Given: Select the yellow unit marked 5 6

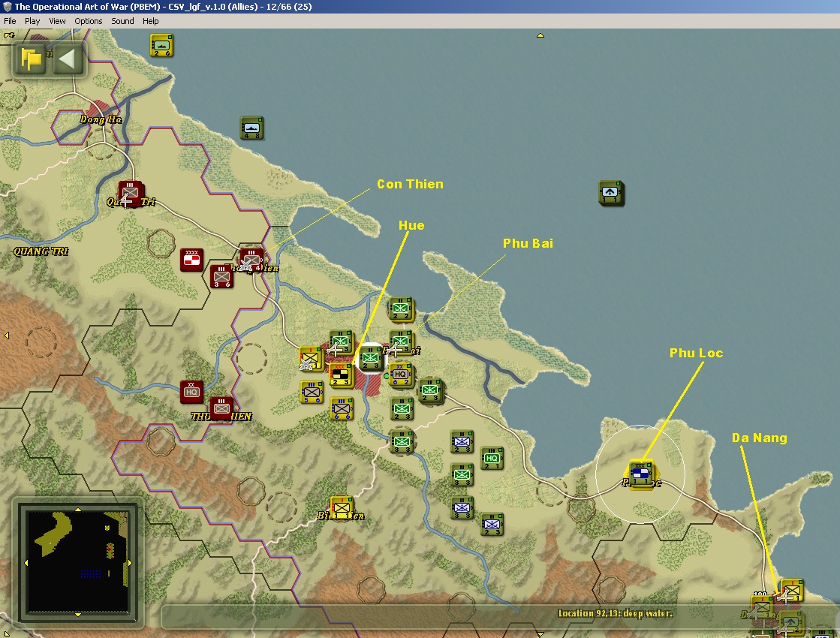Looking at the screenshot, I should pos(312,392).
